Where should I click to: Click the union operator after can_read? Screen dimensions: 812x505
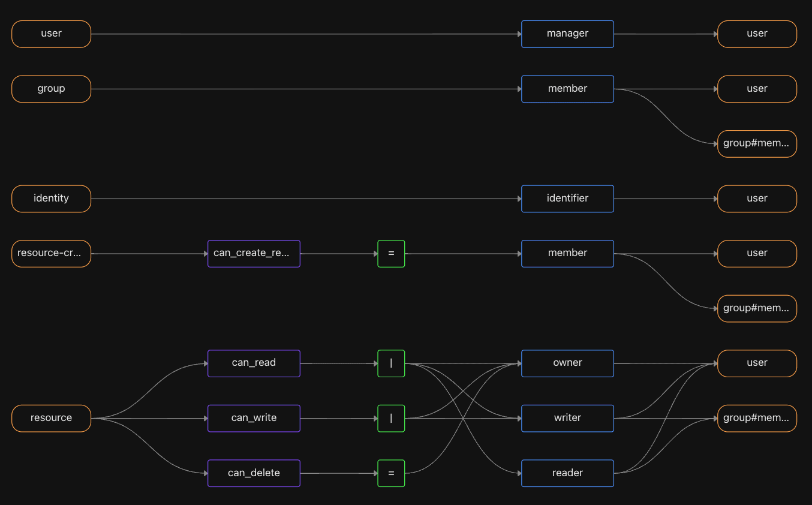coord(391,363)
